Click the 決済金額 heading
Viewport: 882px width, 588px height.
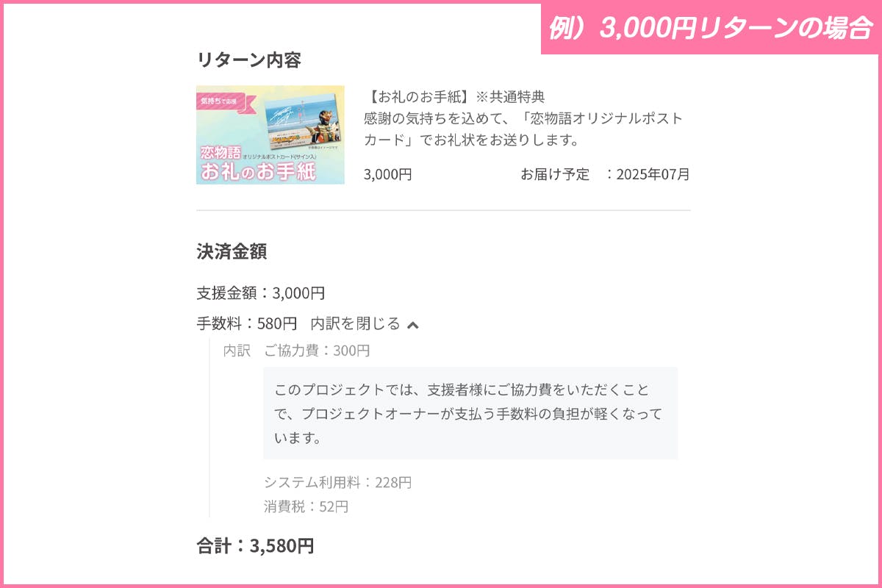[x=232, y=251]
